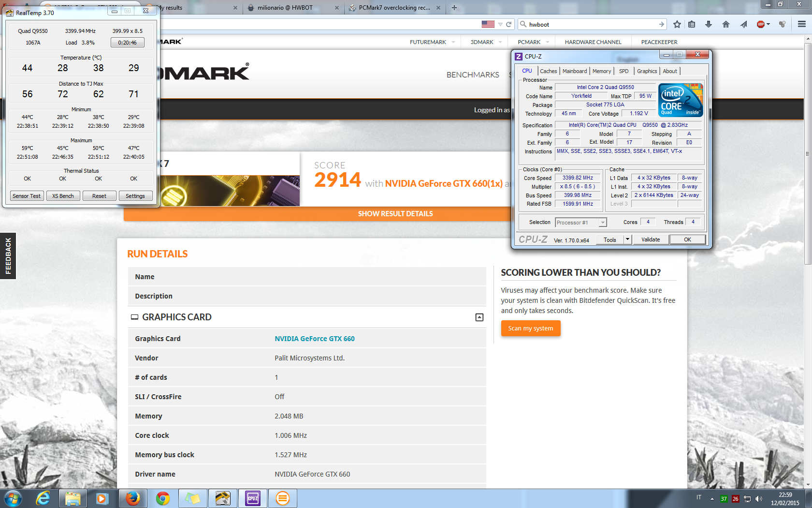
Task: Open Settings in RealTemp
Action: [135, 196]
